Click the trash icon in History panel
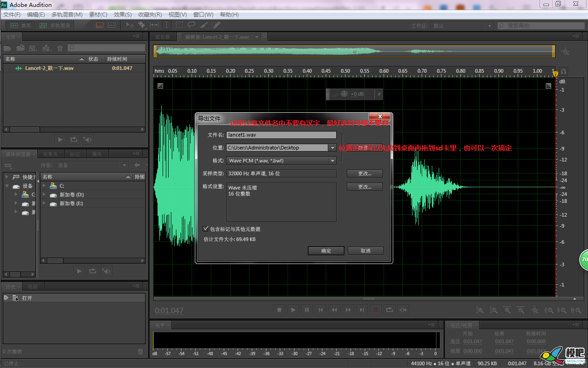588x368 pixels. (x=141, y=351)
